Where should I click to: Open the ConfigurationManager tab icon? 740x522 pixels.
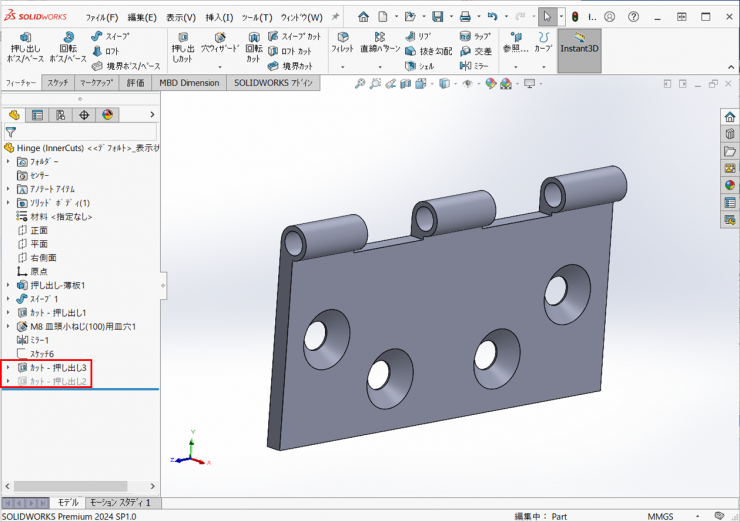60,115
